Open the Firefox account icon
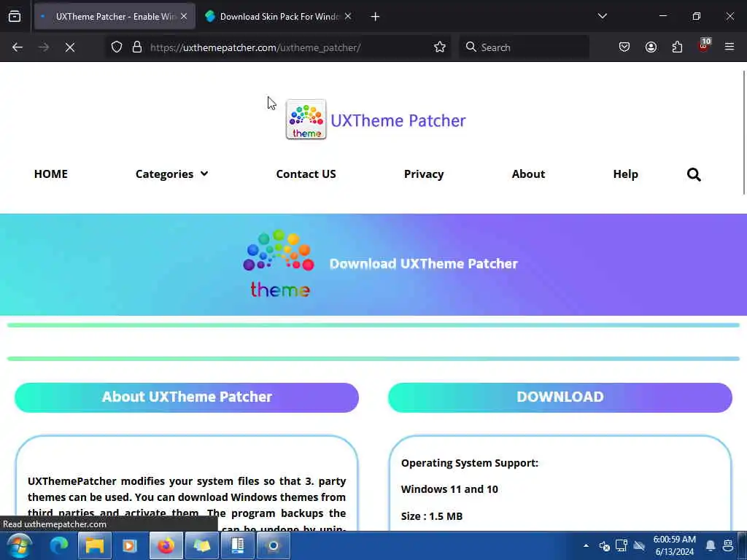This screenshot has height=560, width=747. (x=651, y=47)
